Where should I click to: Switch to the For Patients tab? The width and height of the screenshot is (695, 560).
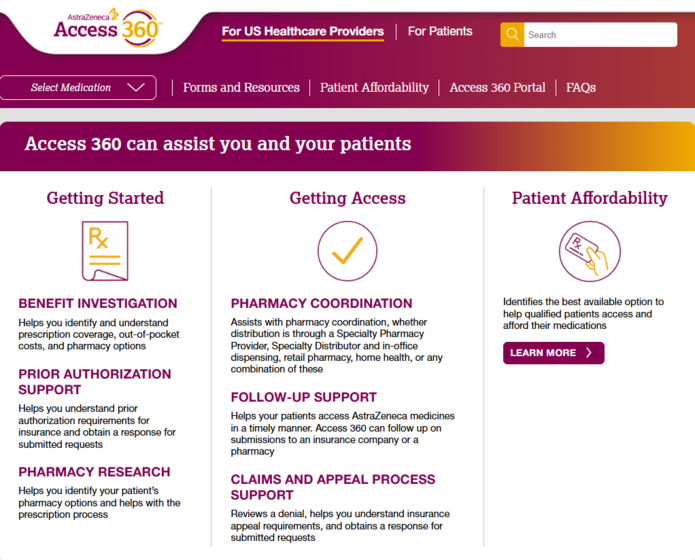(440, 31)
